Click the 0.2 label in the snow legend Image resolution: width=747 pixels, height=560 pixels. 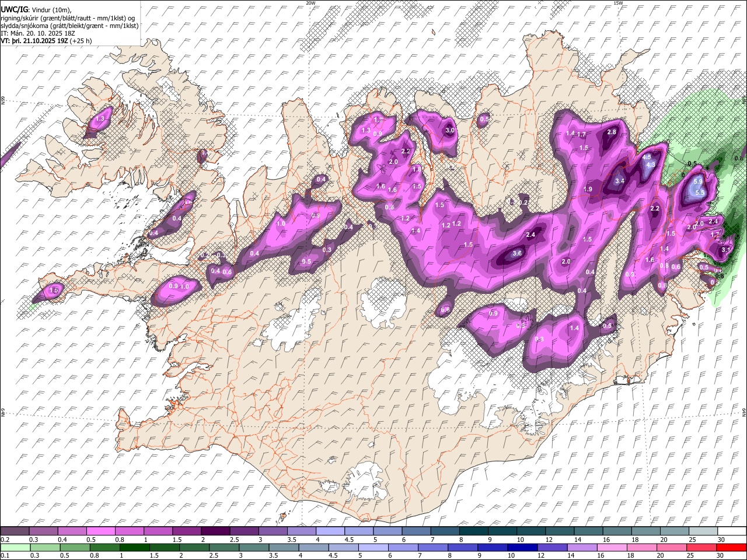click(x=5, y=540)
